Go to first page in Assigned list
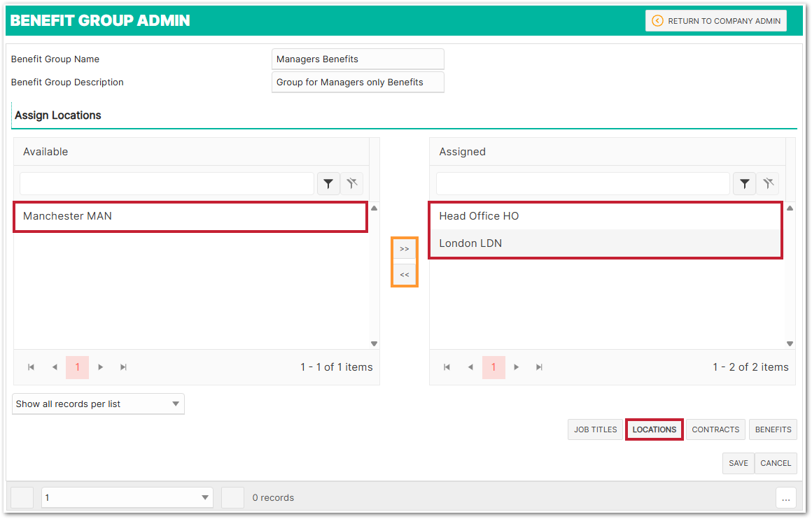 coord(447,367)
